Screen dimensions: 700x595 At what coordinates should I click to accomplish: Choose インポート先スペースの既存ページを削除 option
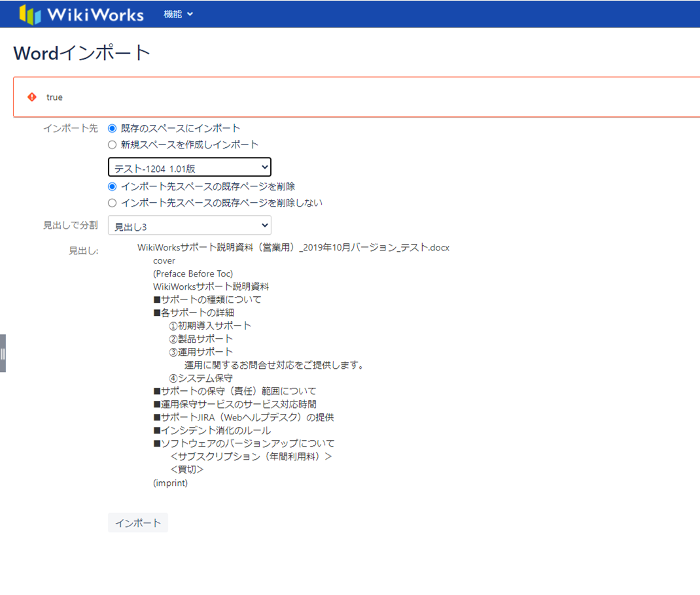[113, 186]
